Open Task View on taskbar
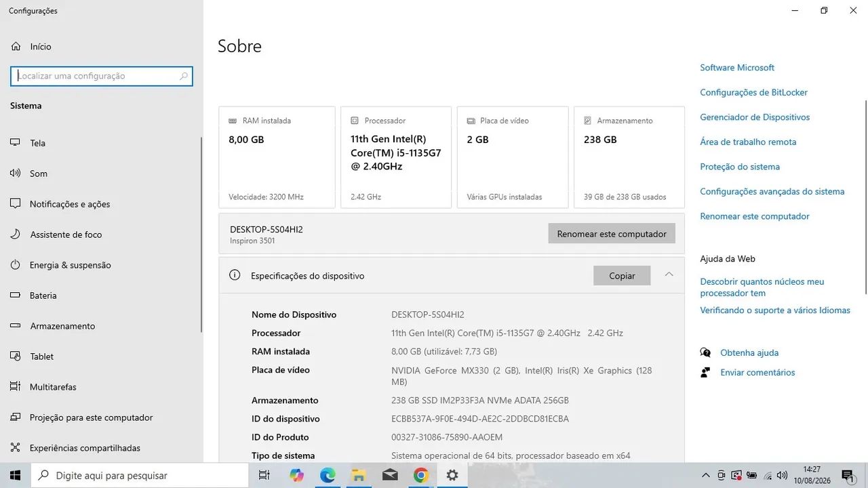The width and height of the screenshot is (868, 488). (x=264, y=475)
